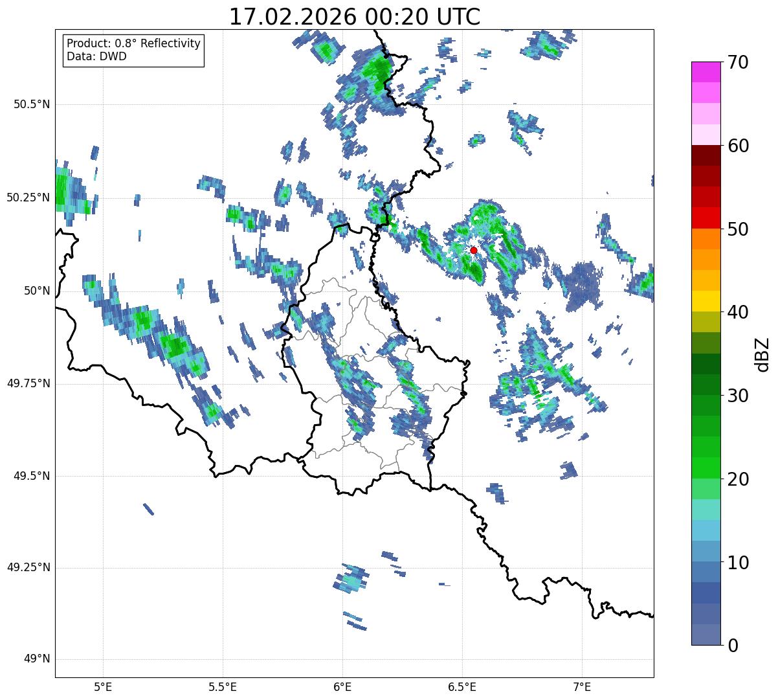Click the 49.75°N latitude label
The width and height of the screenshot is (778, 700).
point(28,383)
